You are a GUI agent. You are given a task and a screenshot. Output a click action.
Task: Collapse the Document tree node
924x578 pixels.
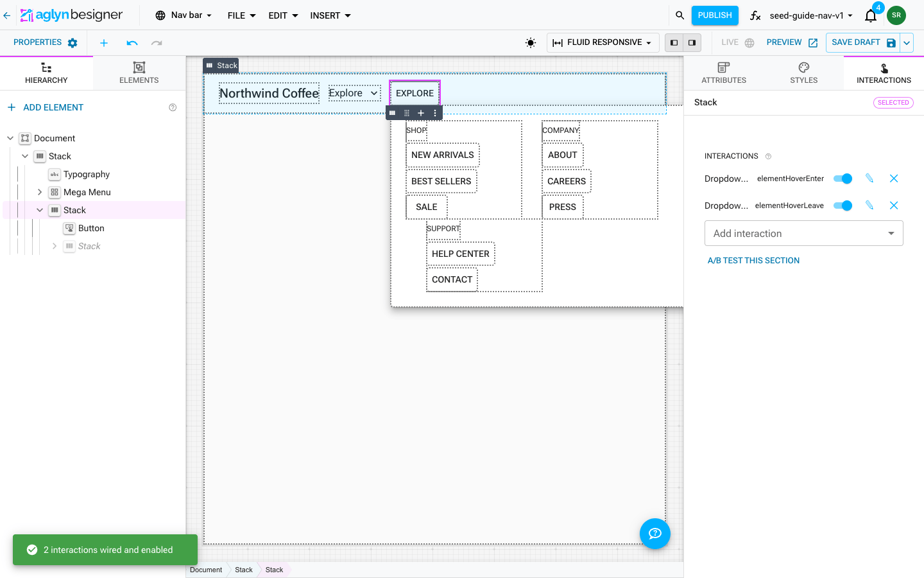point(10,138)
